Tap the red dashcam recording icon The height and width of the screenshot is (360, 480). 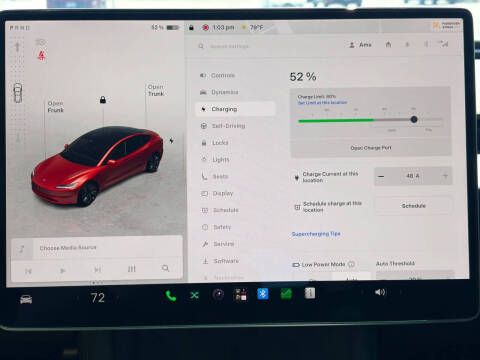click(x=206, y=27)
